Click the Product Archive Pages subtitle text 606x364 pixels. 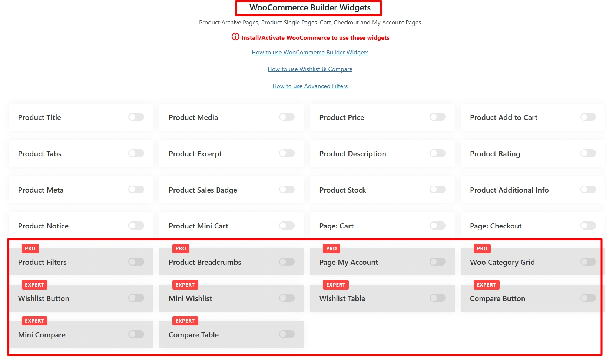[310, 23]
